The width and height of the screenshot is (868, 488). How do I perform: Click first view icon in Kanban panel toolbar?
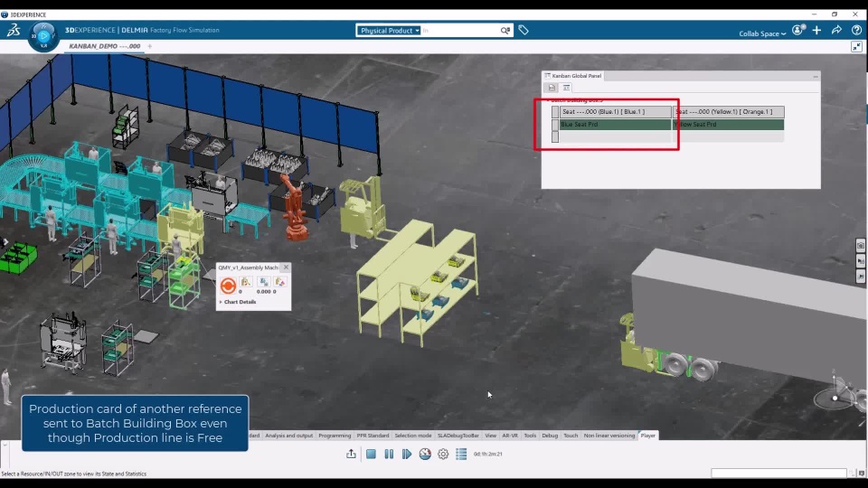(552, 88)
